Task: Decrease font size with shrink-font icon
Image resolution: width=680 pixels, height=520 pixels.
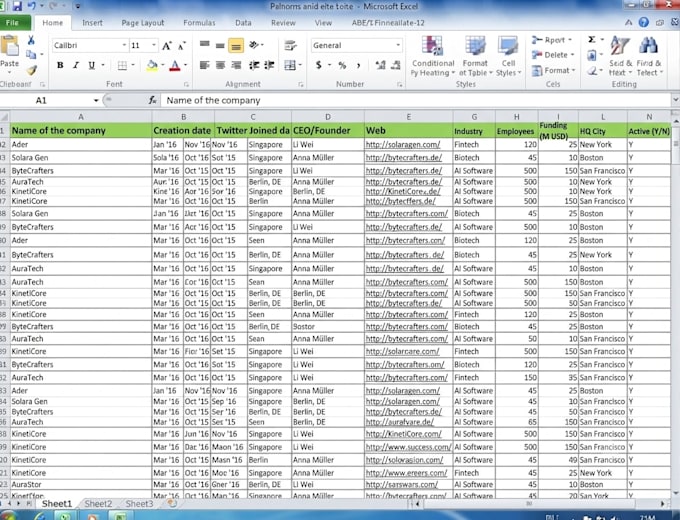Action: pyautogui.click(x=182, y=46)
